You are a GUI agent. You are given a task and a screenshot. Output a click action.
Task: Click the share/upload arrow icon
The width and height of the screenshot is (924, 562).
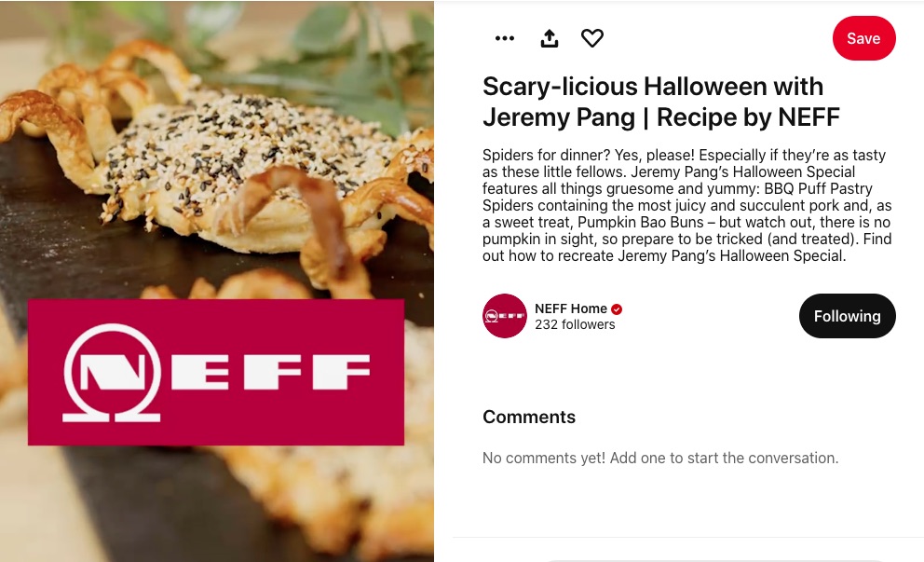tap(550, 38)
